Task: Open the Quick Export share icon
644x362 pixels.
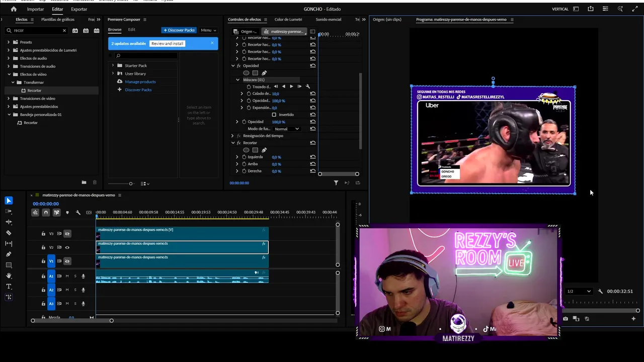Action: (591, 9)
